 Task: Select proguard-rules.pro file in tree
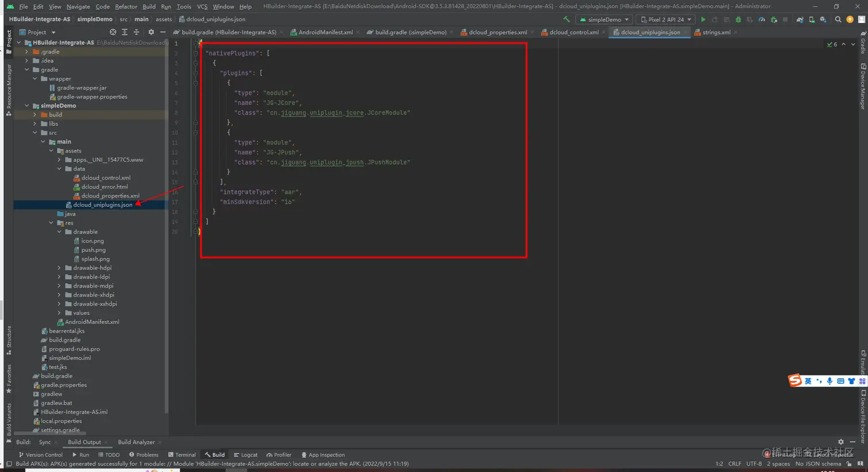[x=74, y=349]
